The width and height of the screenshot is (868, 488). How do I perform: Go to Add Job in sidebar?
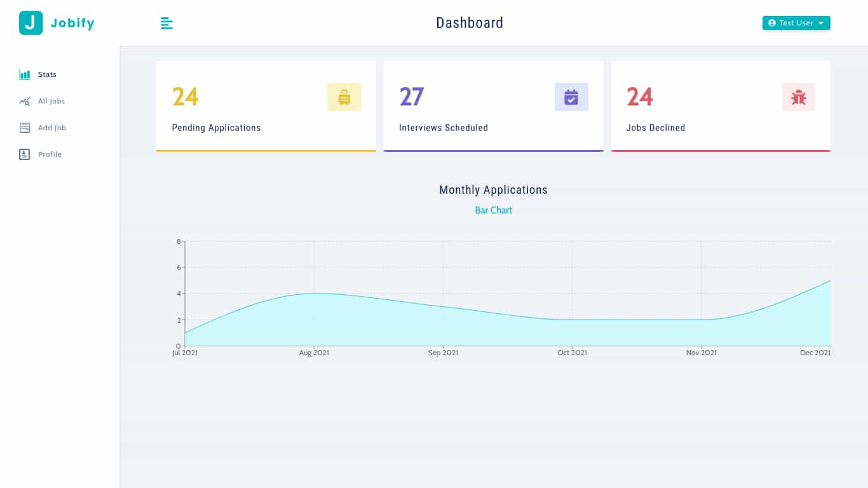click(52, 128)
